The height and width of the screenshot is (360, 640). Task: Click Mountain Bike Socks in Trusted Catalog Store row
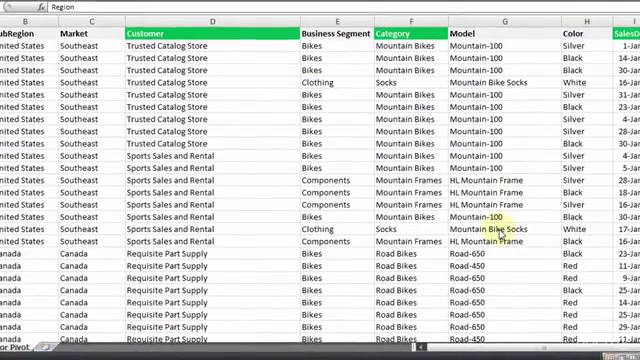pos(489,82)
